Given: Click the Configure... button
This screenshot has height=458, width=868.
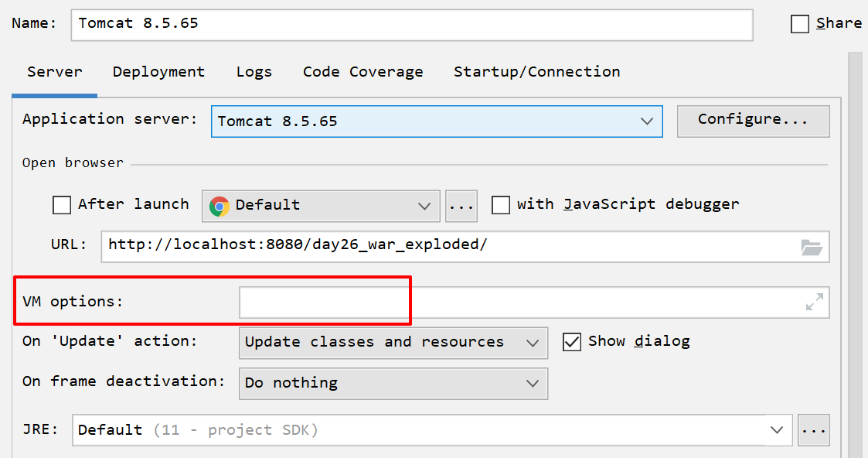Looking at the screenshot, I should tap(753, 120).
